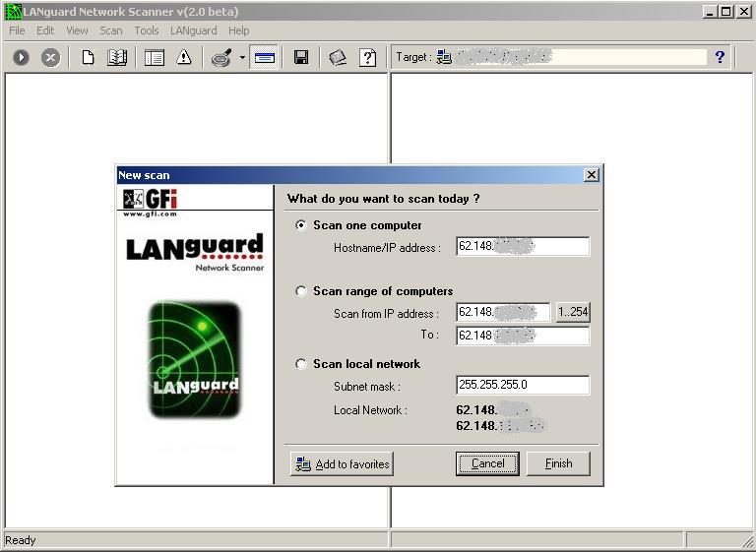The height and width of the screenshot is (552, 756).
Task: Click the magnifier scan-tool toolbar icon
Action: pos(221,57)
